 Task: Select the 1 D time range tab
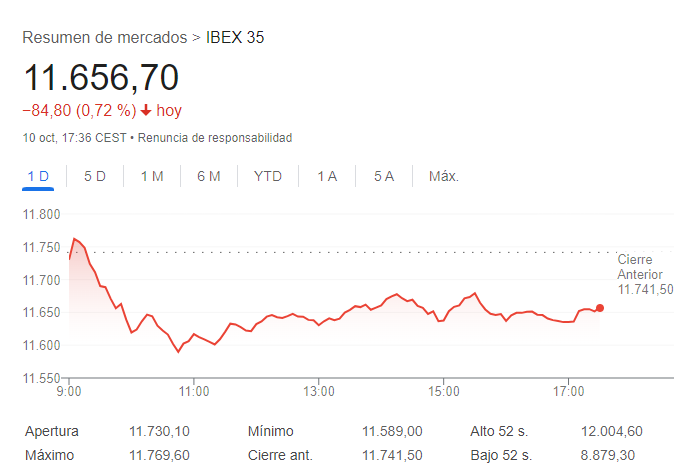[x=38, y=177]
